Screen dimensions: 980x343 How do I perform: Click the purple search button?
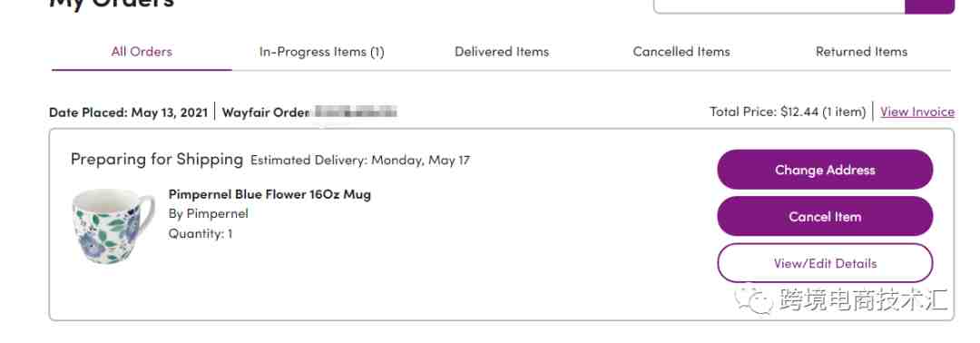point(929,5)
